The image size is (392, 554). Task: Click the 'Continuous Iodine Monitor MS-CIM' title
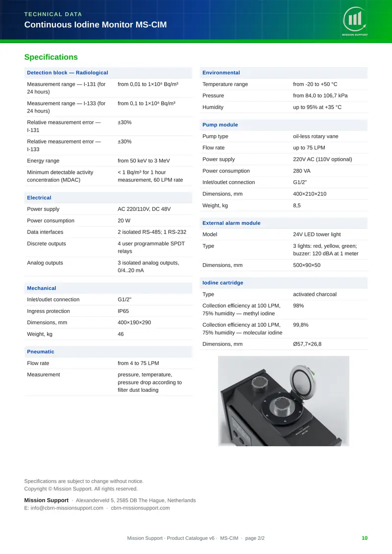96,24
